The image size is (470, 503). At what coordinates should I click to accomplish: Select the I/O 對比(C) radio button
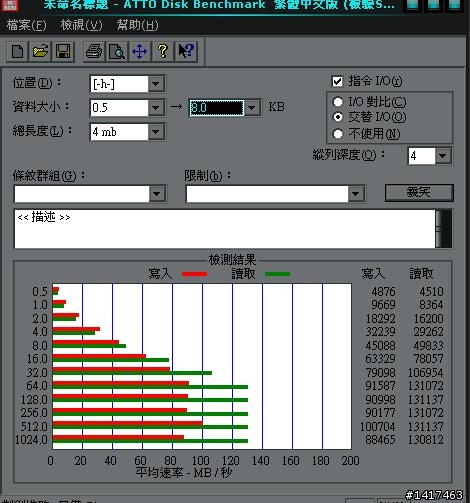click(x=338, y=102)
